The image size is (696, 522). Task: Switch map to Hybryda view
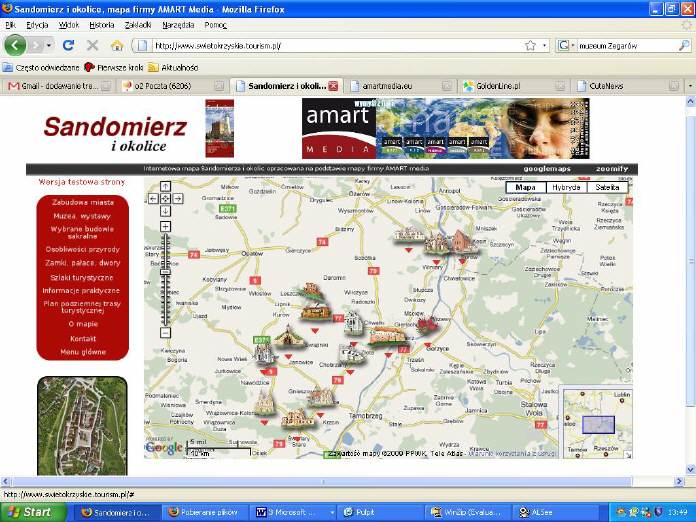point(566,187)
